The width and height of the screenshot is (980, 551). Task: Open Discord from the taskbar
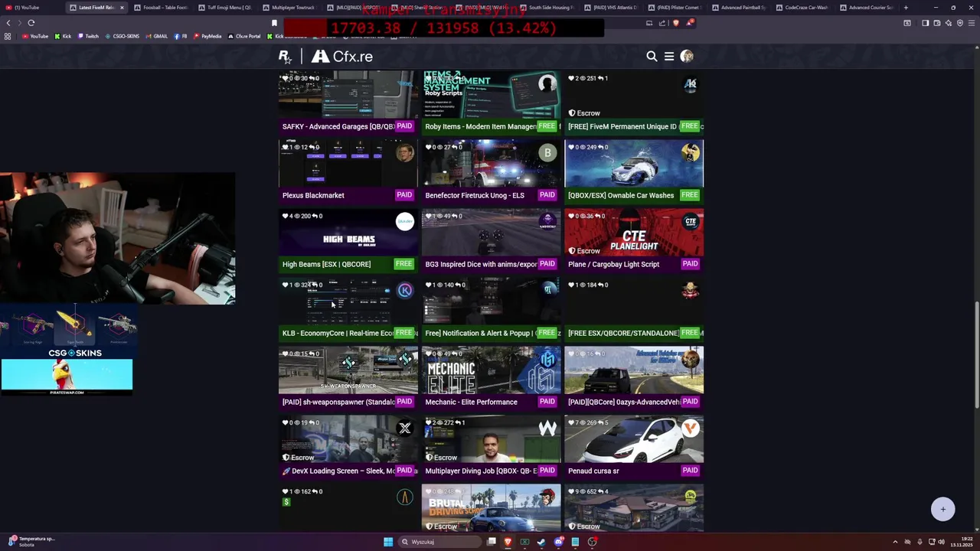point(558,542)
